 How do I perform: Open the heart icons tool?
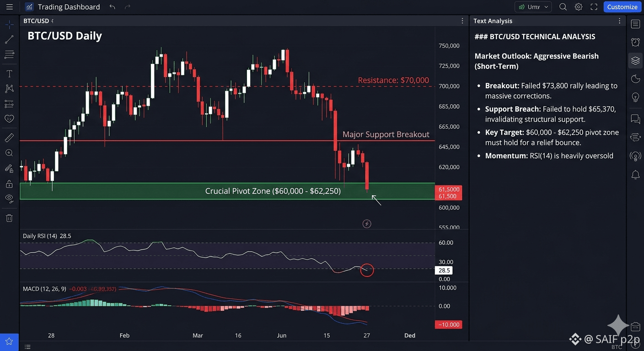(9, 119)
